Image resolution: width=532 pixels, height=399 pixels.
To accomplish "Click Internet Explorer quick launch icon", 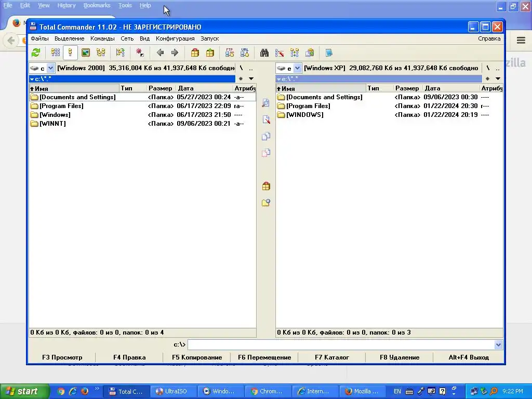I will (73, 391).
